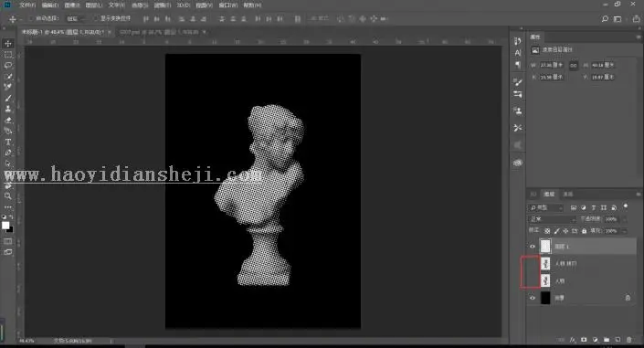Toggle the width-height link icon in Properties
644x348 pixels.
(574, 66)
